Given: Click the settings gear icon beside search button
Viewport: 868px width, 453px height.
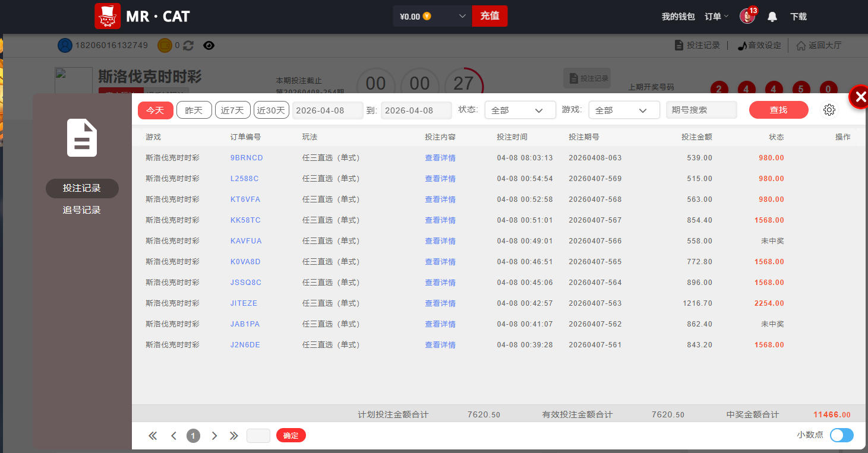Looking at the screenshot, I should [829, 110].
